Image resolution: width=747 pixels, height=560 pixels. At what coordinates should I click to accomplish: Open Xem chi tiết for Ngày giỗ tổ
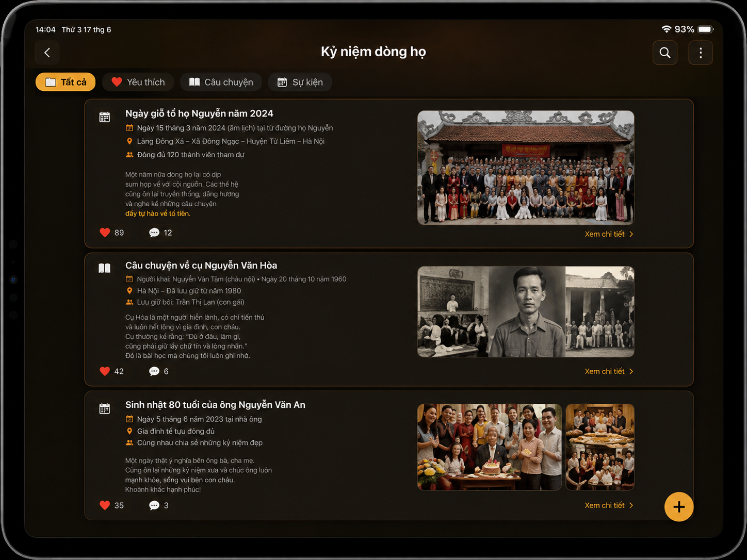[609, 234]
